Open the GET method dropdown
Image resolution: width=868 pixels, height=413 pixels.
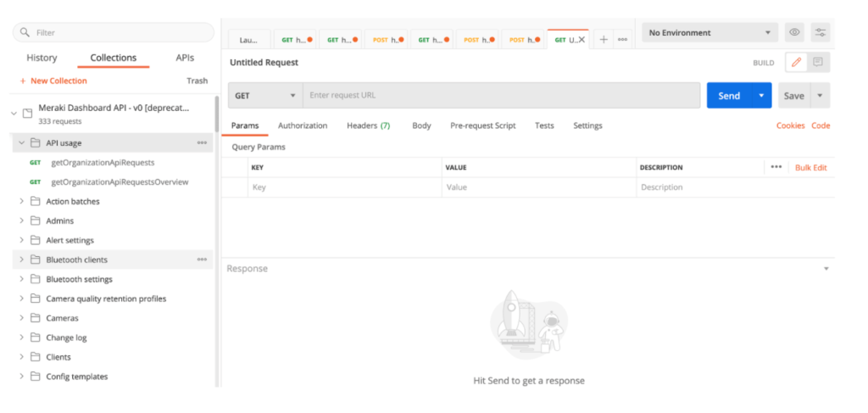coord(265,95)
